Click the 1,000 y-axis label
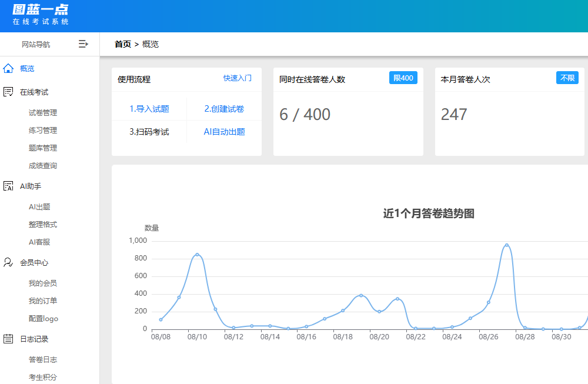 click(138, 241)
